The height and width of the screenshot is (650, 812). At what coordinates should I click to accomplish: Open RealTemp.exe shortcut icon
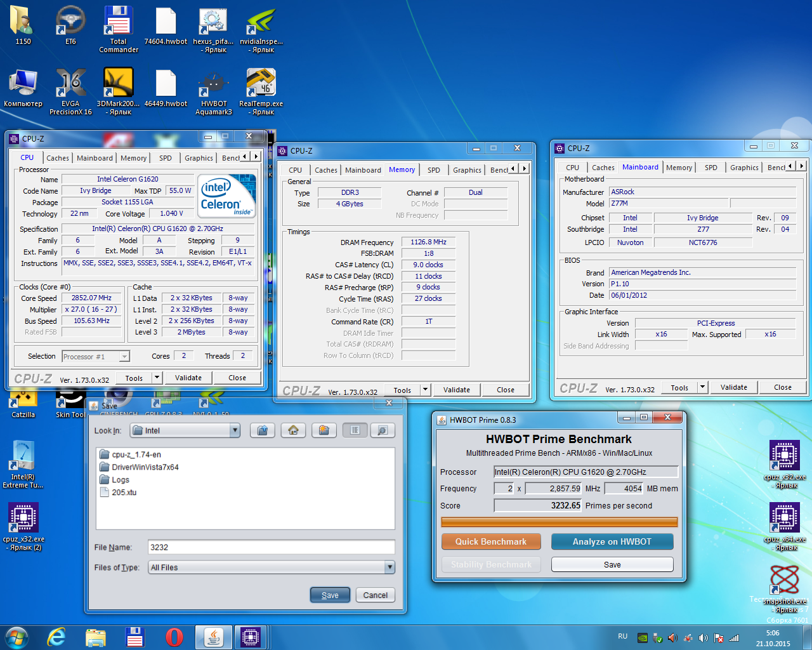coord(261,92)
